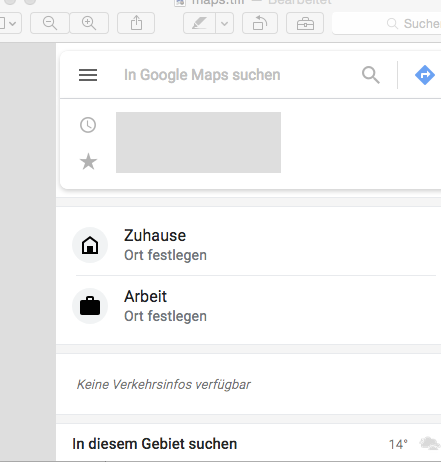Click the Zuhause home icon
The width and height of the screenshot is (441, 462).
(x=90, y=245)
